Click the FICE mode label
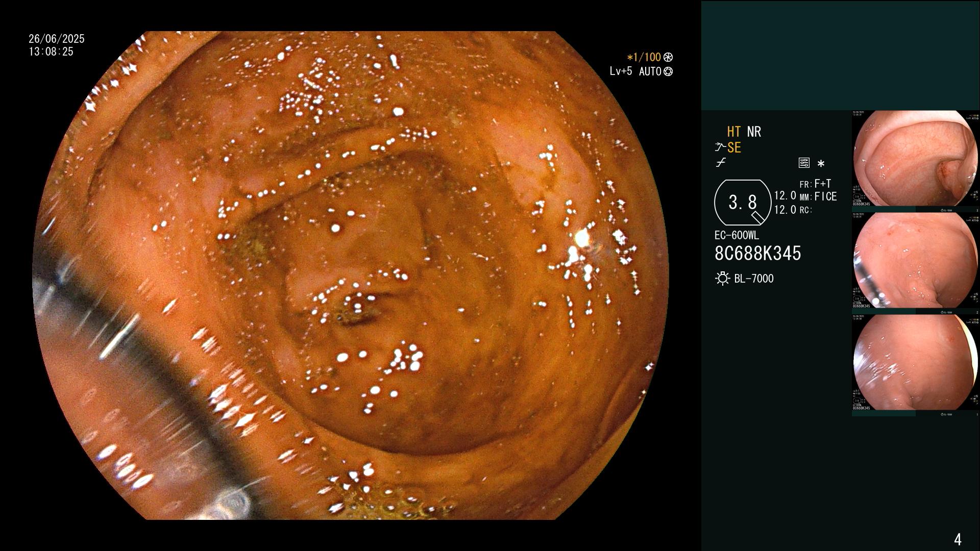The height and width of the screenshot is (551, 980). 825,196
